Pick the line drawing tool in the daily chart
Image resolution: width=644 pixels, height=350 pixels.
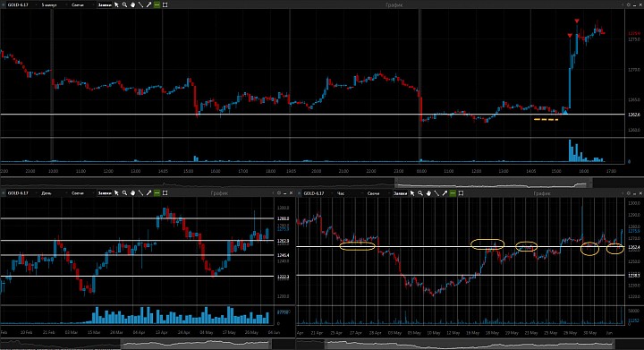click(141, 192)
